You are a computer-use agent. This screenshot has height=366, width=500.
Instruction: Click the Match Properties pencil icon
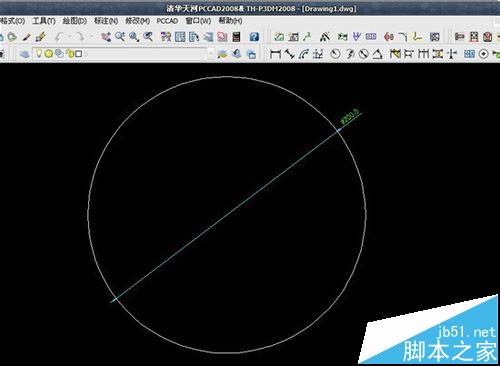(x=26, y=37)
